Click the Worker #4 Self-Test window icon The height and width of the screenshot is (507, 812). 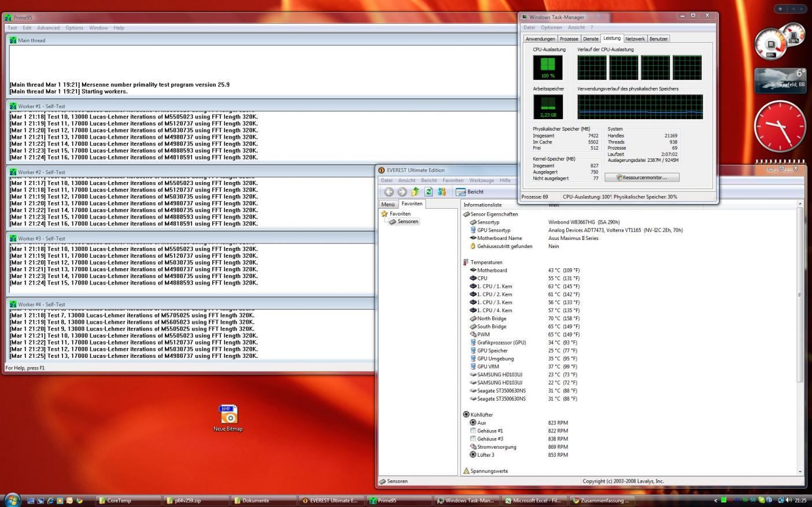(13, 304)
